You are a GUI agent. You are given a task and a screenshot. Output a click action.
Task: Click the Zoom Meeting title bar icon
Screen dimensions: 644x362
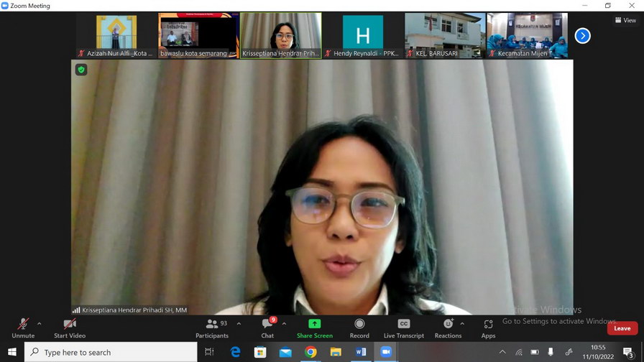coord(5,5)
